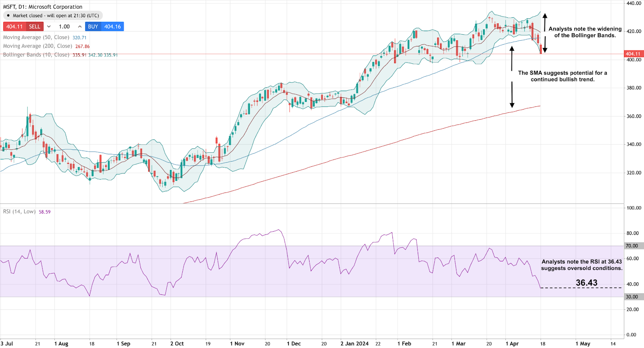Screen dimensions: 644x348
Task: Click the 36.43 RSI value annotation
Action: pyautogui.click(x=586, y=283)
